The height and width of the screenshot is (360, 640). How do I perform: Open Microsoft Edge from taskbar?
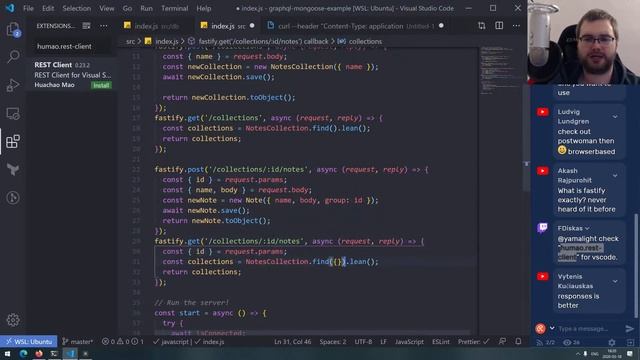click(x=23, y=353)
